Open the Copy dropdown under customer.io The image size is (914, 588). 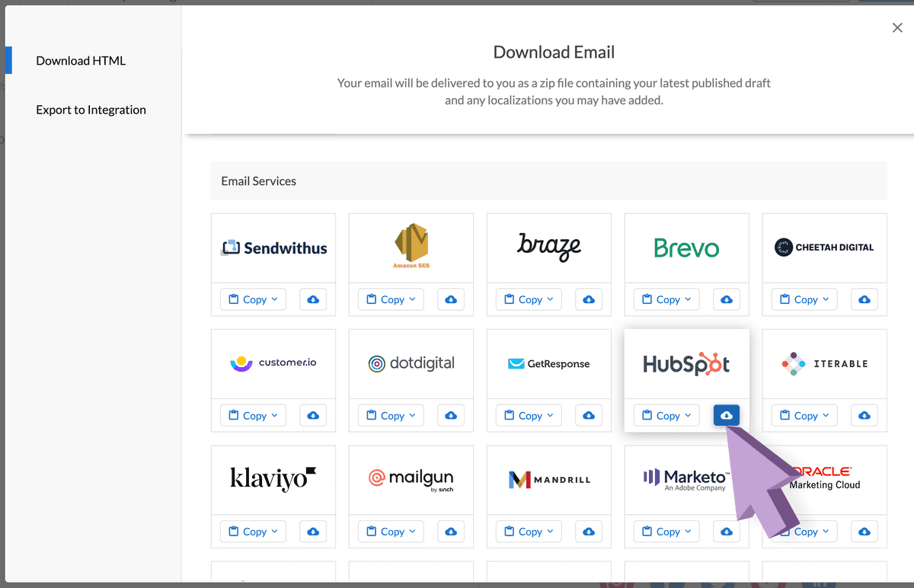pos(253,415)
